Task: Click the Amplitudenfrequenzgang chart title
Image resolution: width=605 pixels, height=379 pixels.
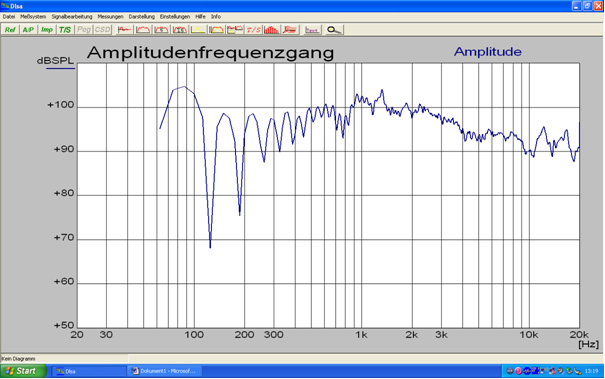Action: tap(210, 53)
